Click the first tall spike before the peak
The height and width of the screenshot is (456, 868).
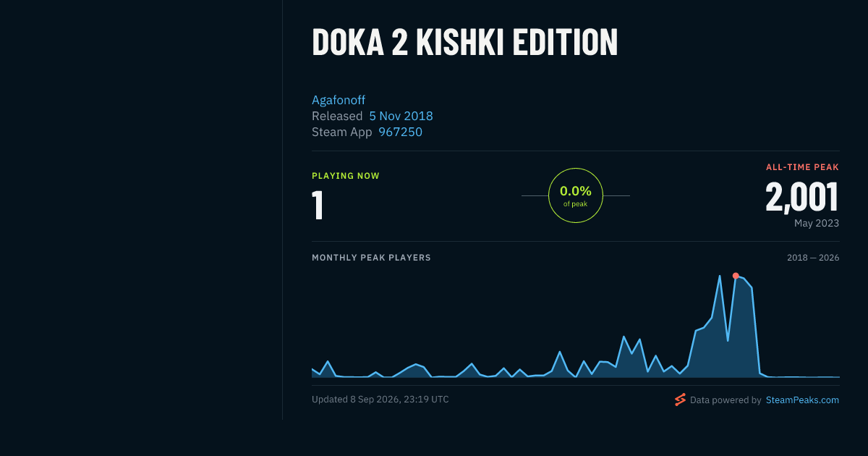[x=720, y=276]
